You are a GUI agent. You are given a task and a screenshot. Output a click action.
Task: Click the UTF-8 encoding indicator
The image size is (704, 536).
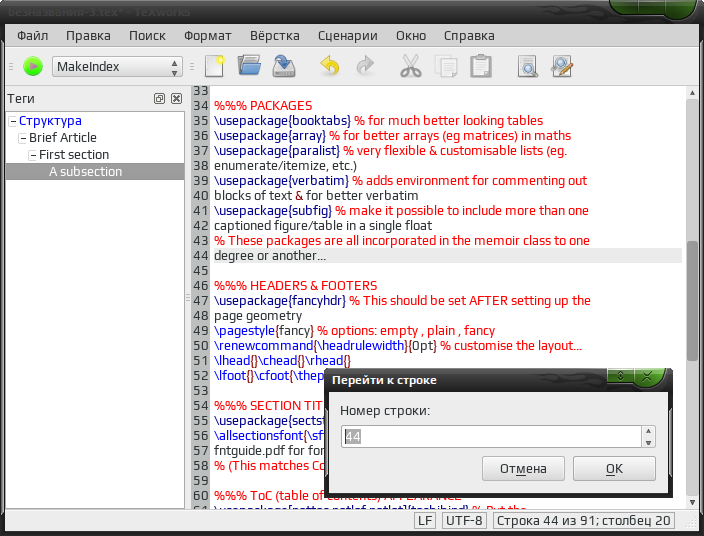[x=464, y=521]
